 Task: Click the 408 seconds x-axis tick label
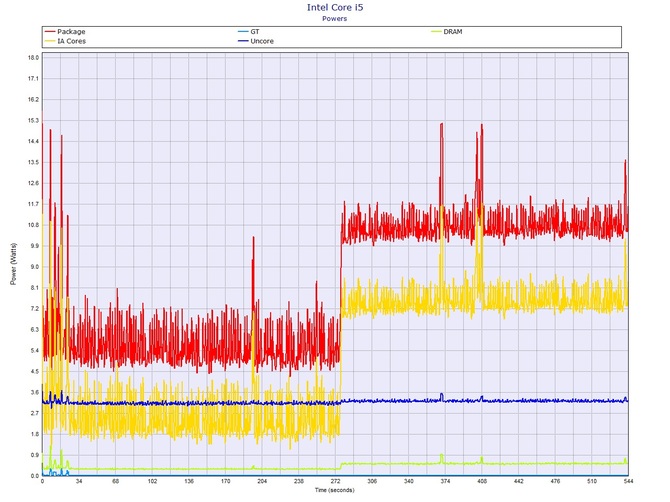click(482, 481)
